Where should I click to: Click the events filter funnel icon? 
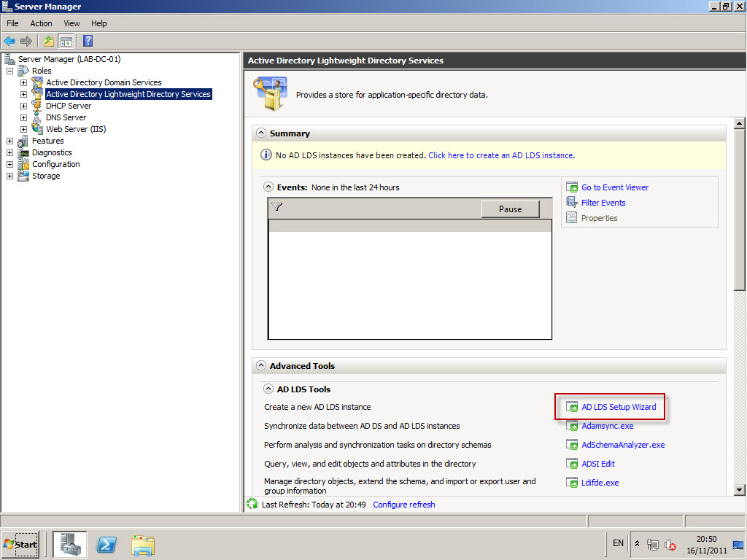[276, 206]
